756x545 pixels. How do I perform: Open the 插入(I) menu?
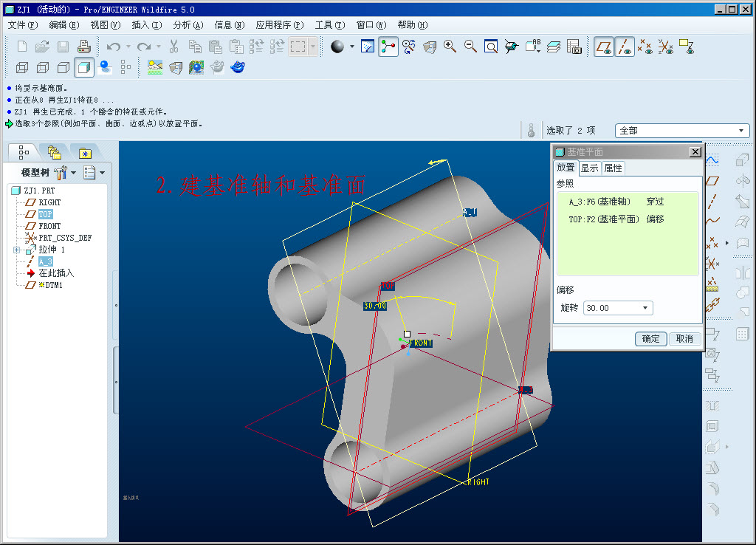(147, 25)
